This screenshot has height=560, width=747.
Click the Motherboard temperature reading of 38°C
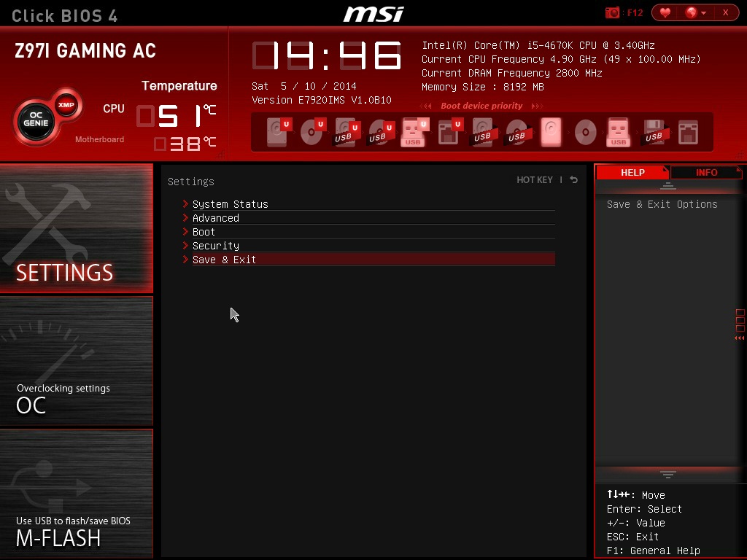click(185, 143)
